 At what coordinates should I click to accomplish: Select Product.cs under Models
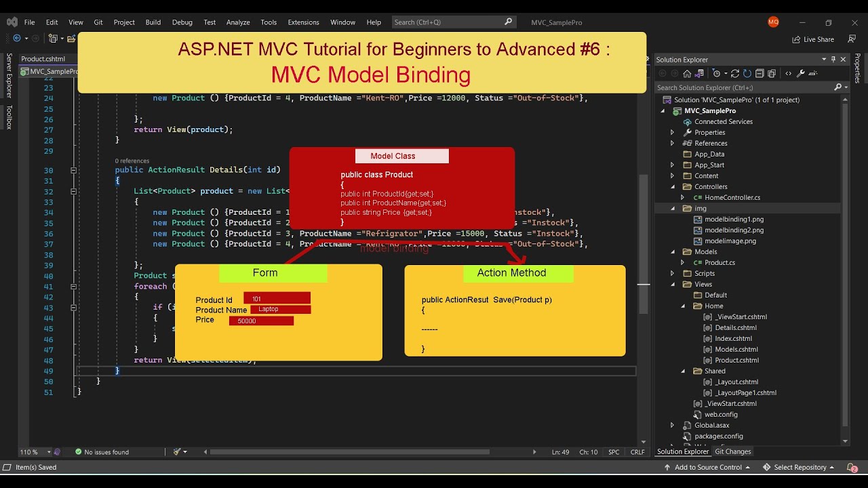point(719,262)
